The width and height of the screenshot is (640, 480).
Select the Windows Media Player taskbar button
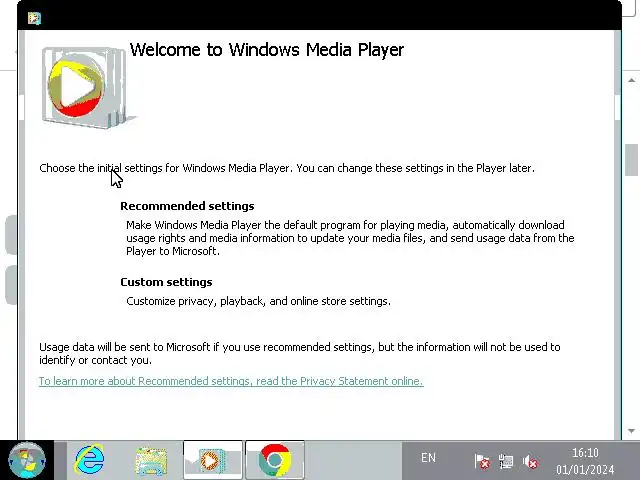coord(213,460)
